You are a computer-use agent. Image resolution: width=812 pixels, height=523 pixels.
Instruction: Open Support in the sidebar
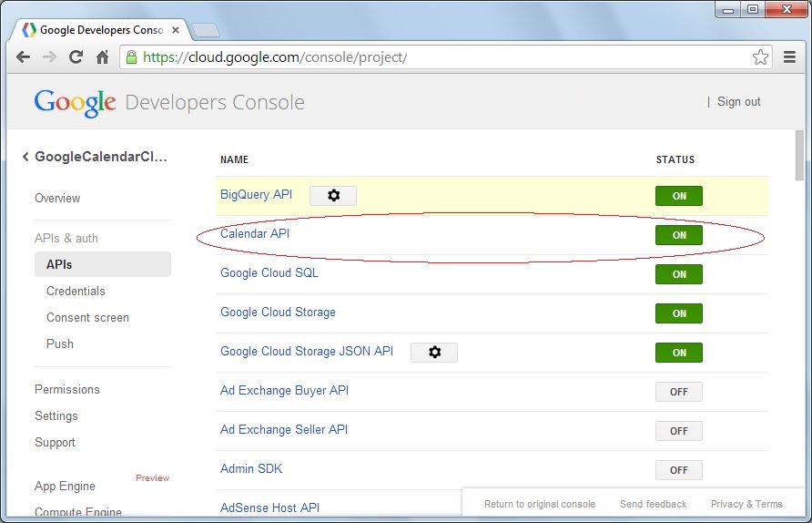pos(55,442)
